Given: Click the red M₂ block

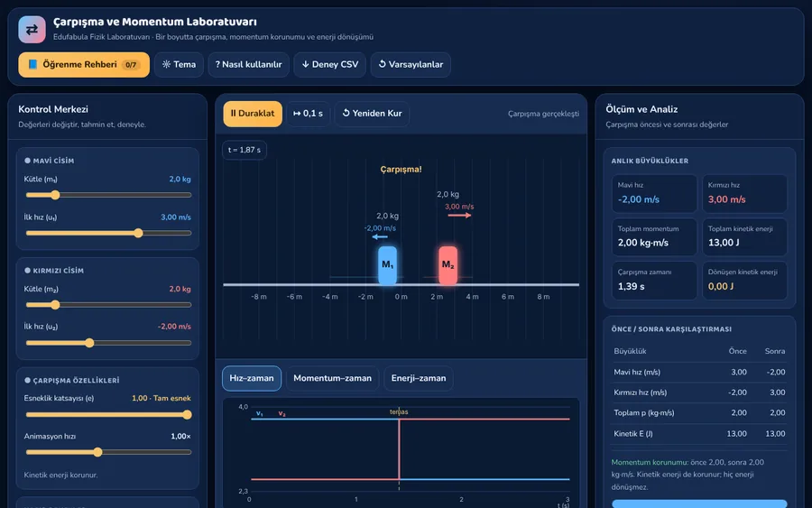Looking at the screenshot, I should coord(448,265).
